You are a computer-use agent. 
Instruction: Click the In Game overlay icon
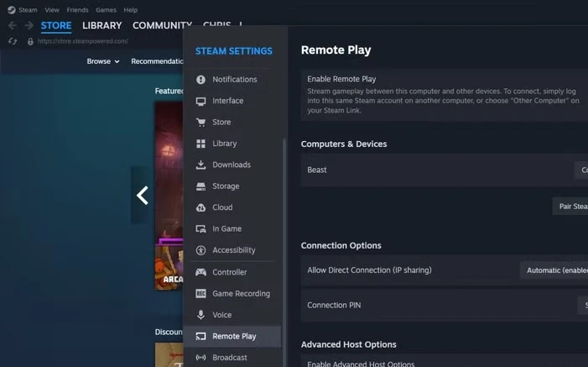click(x=200, y=228)
